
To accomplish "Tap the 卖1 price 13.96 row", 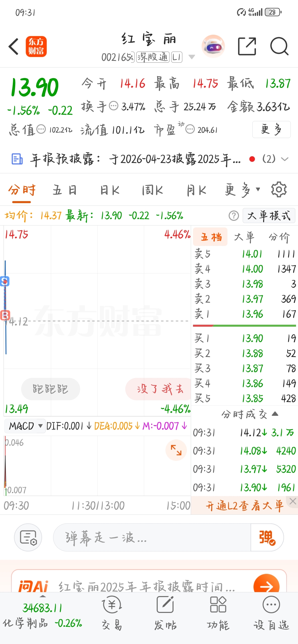I will (245, 314).
